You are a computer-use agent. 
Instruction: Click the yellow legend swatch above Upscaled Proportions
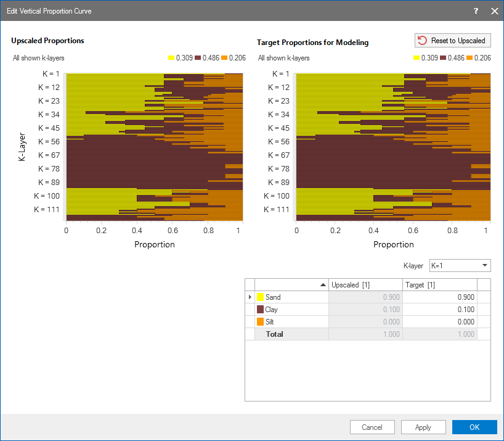click(x=171, y=58)
